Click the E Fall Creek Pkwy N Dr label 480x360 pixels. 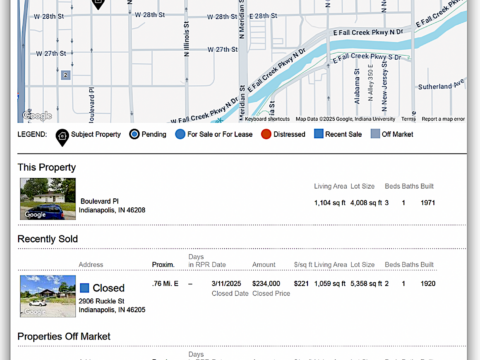[x=368, y=32]
